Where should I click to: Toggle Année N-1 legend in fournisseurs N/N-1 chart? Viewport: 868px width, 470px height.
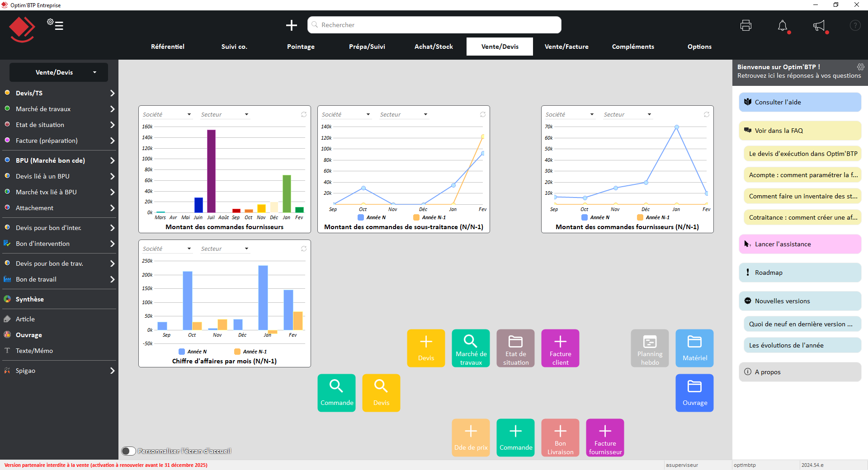click(653, 217)
